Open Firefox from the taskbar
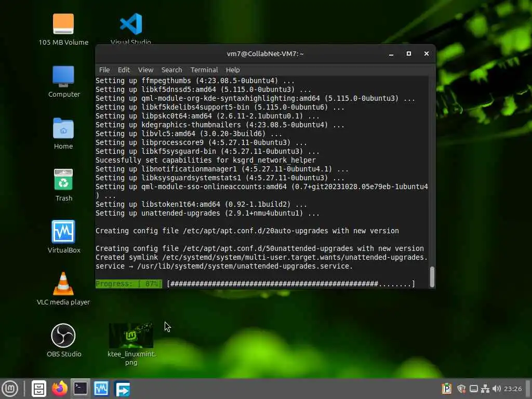This screenshot has width=532, height=399. click(59, 389)
